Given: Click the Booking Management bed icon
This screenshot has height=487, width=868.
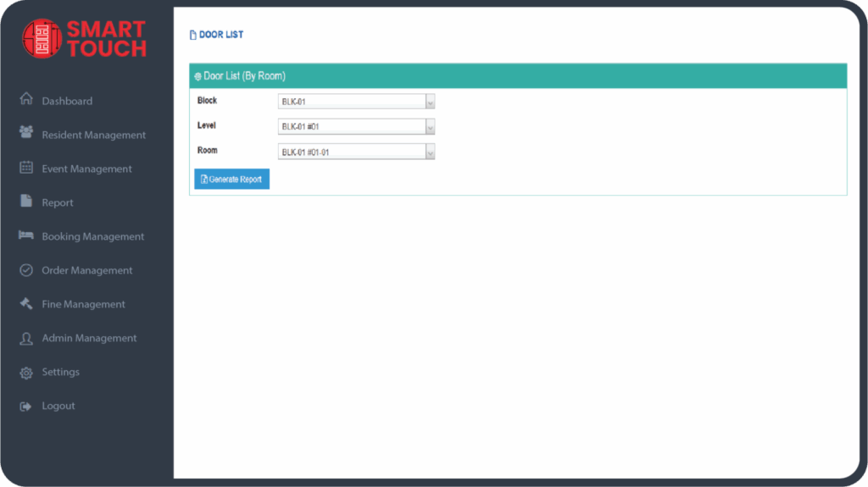Looking at the screenshot, I should pos(26,235).
